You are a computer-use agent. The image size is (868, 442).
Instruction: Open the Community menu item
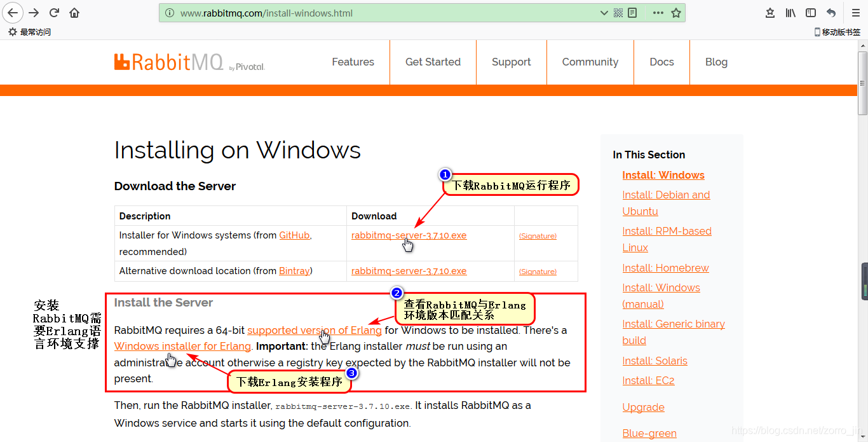pyautogui.click(x=590, y=62)
